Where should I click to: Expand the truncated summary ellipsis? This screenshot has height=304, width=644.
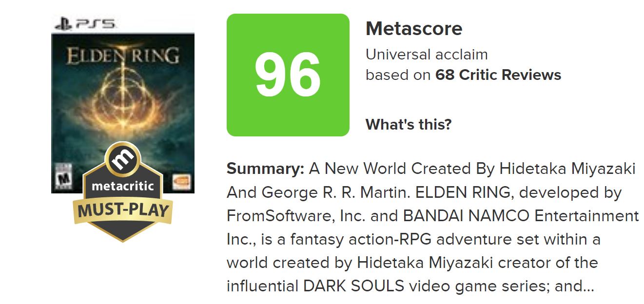click(x=588, y=286)
